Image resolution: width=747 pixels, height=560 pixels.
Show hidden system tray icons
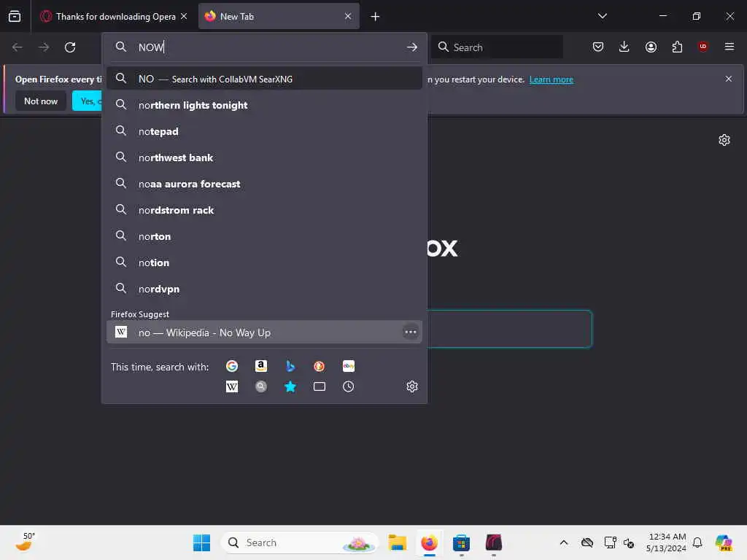point(564,542)
